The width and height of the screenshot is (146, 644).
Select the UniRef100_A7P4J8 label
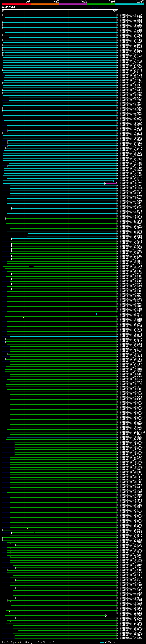(x=131, y=72)
